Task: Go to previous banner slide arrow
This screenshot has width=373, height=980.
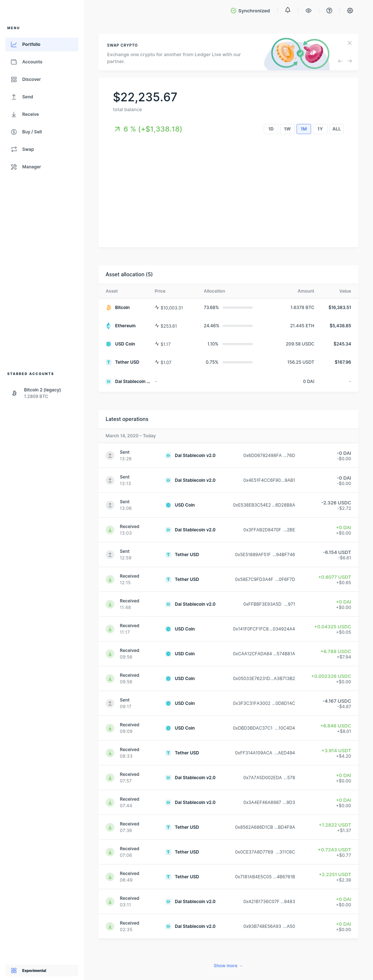Action: (340, 61)
